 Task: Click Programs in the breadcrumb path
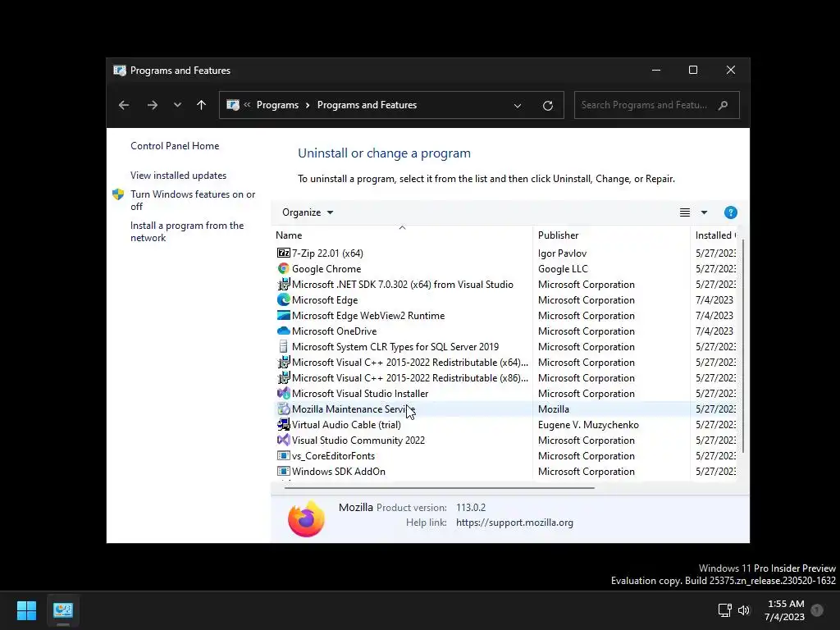coord(277,105)
